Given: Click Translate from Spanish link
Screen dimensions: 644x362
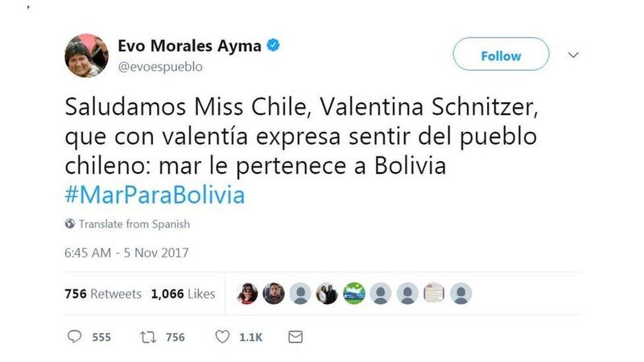Looking at the screenshot, I should click(x=134, y=224).
